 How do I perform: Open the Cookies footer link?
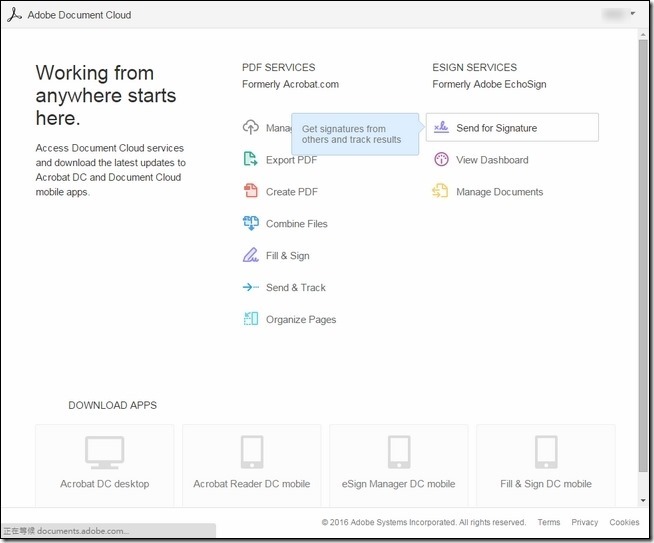[624, 522]
